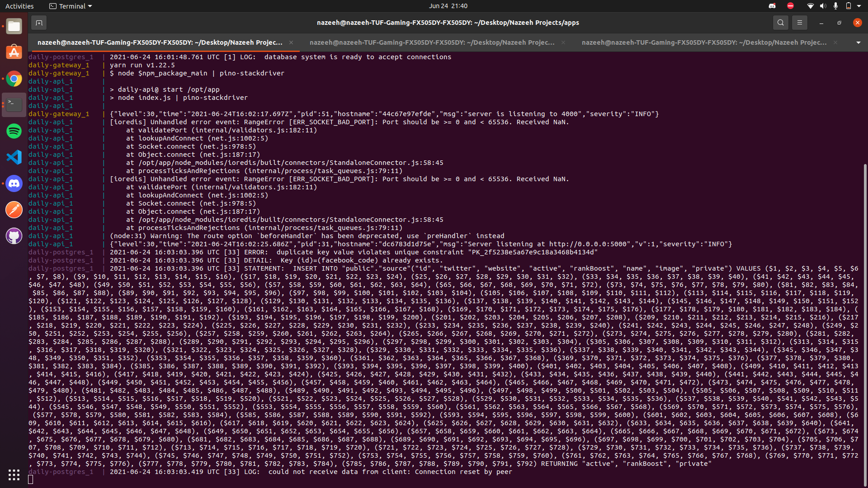This screenshot has height=488, width=868.
Task: Open Ubuntu Software from the dock
Action: (14, 52)
